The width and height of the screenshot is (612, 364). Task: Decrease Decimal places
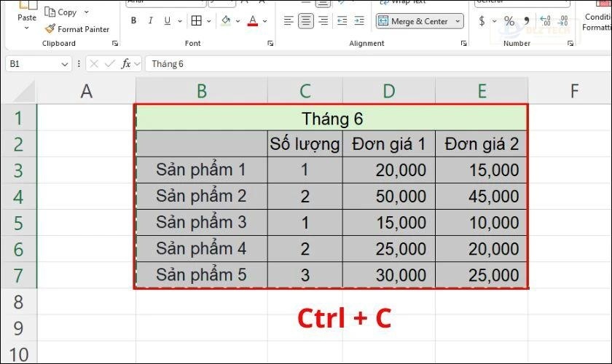562,20
